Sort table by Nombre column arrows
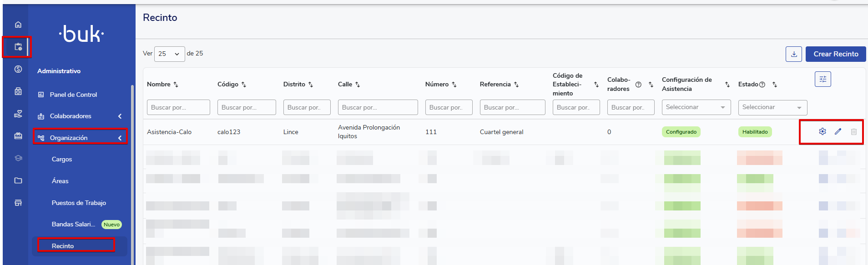Viewport: 868px width, 265px height. point(176,85)
